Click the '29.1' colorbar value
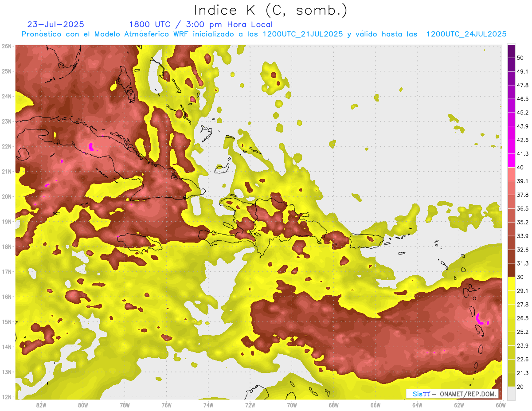This screenshot has height=411, width=532. coord(523,290)
